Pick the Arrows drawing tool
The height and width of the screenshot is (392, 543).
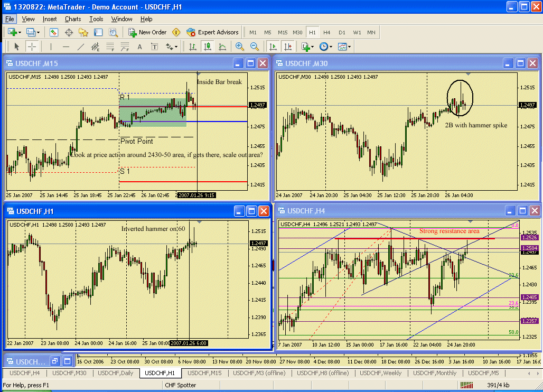tap(170, 46)
